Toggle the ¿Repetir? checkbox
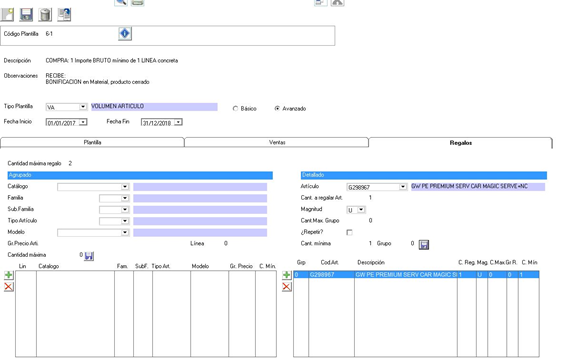Viewport: 567px width, 361px height. tap(349, 232)
